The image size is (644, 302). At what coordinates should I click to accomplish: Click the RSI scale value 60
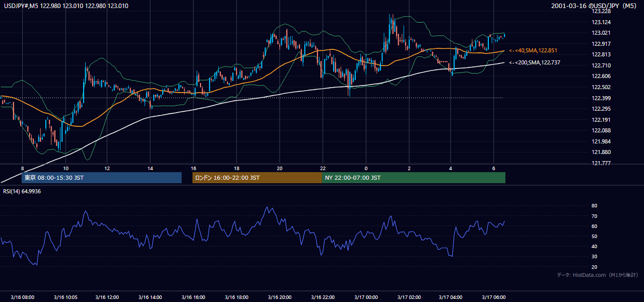pyautogui.click(x=594, y=226)
